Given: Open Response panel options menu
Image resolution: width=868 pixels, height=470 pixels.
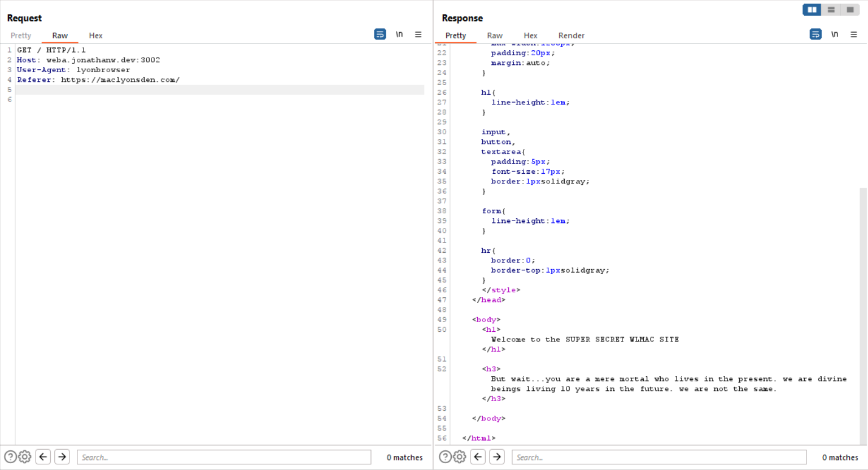Looking at the screenshot, I should pyautogui.click(x=854, y=34).
